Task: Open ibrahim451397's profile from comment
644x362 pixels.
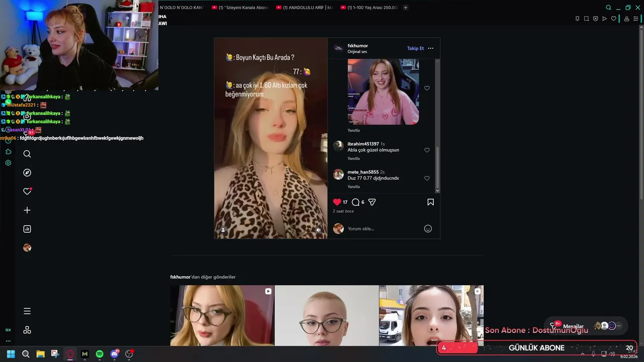Action: click(363, 144)
